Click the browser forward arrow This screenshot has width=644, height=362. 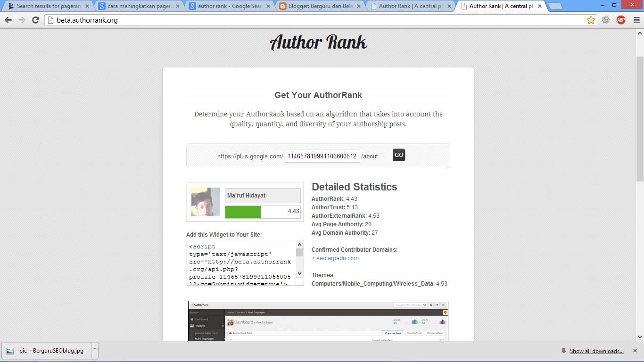coord(22,20)
